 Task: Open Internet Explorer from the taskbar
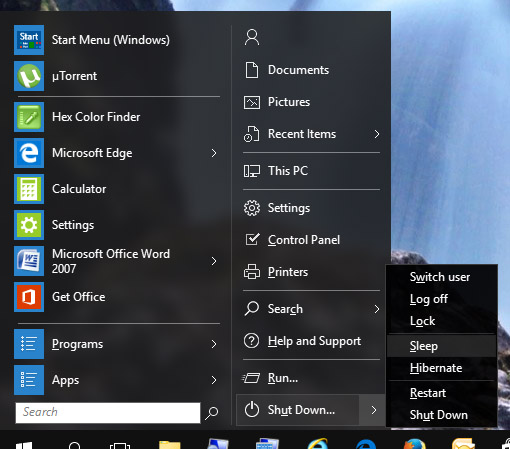[317, 444]
